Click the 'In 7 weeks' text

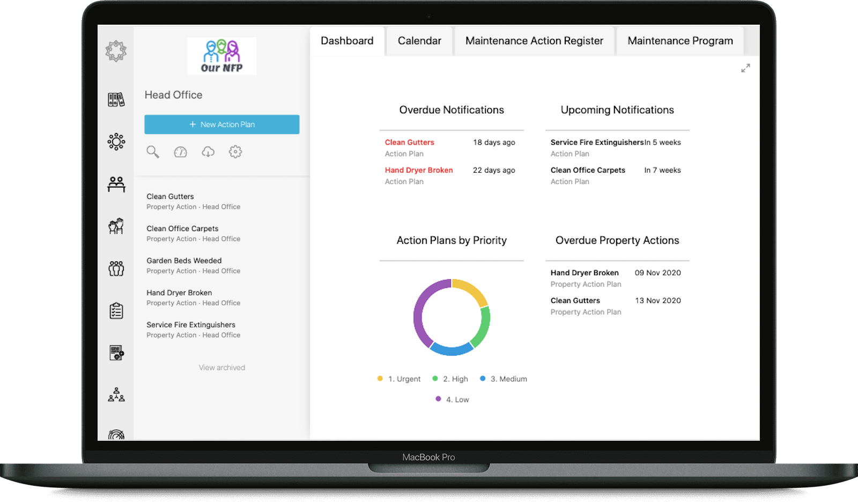point(663,170)
